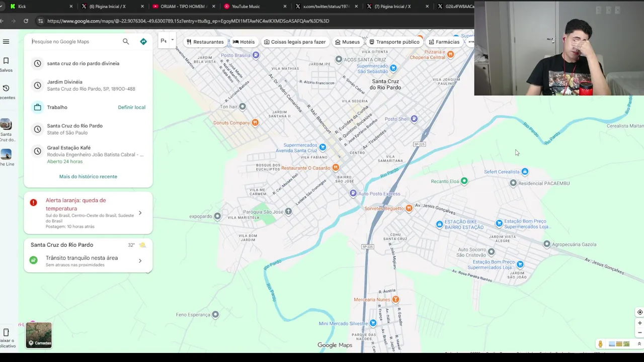Click the Ton hair pin
The height and width of the screenshot is (362, 644).
click(x=243, y=106)
